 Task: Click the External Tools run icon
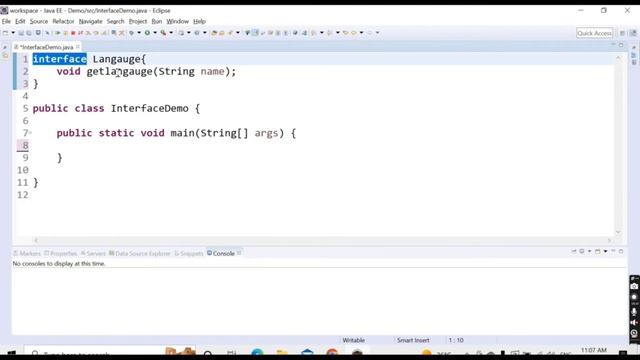(163, 33)
